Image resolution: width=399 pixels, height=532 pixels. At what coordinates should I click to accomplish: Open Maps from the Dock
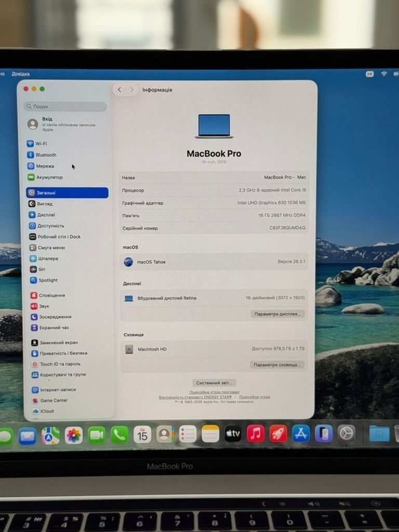coord(50,435)
